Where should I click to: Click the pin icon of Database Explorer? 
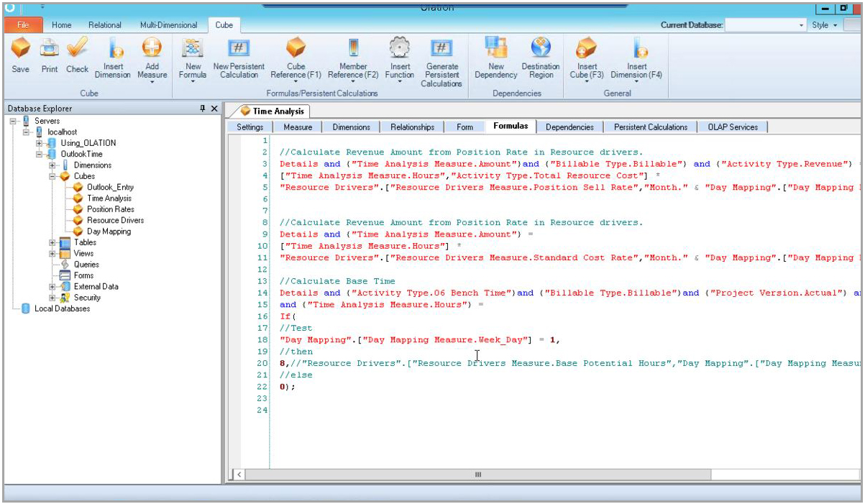coord(203,109)
